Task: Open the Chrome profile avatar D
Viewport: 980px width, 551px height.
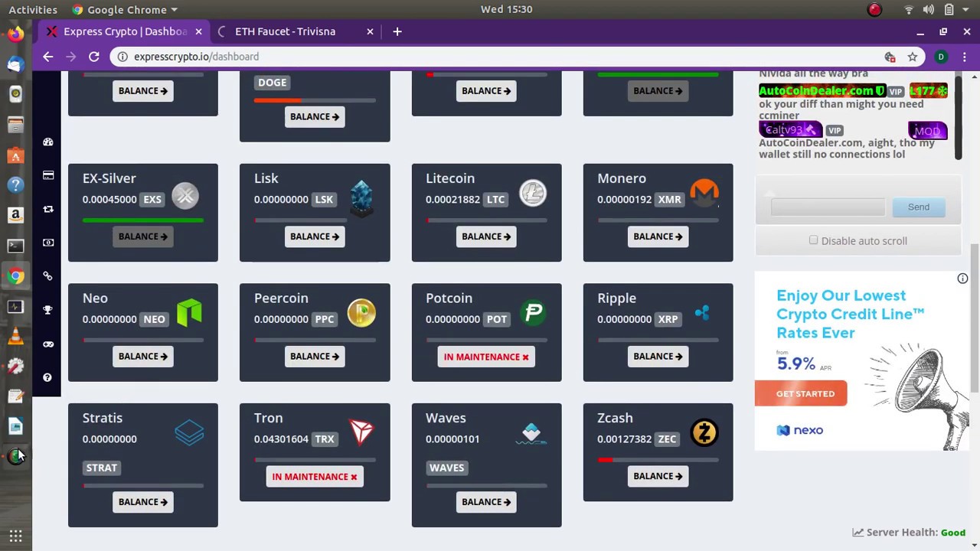Action: click(x=941, y=57)
